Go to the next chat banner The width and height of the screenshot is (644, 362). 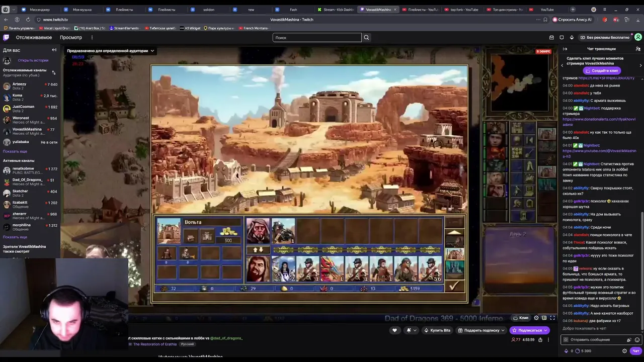click(640, 65)
